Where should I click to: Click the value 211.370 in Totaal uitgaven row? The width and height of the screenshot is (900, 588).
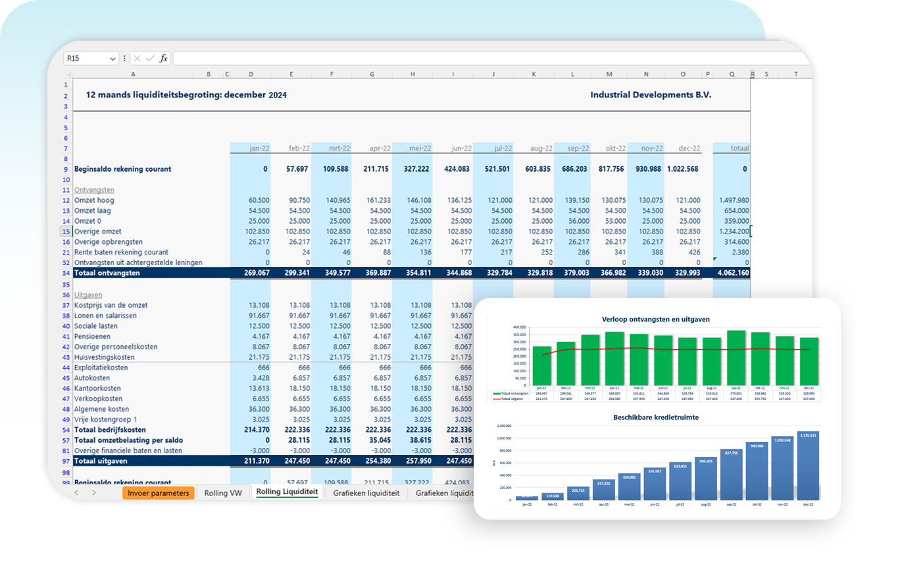257,461
